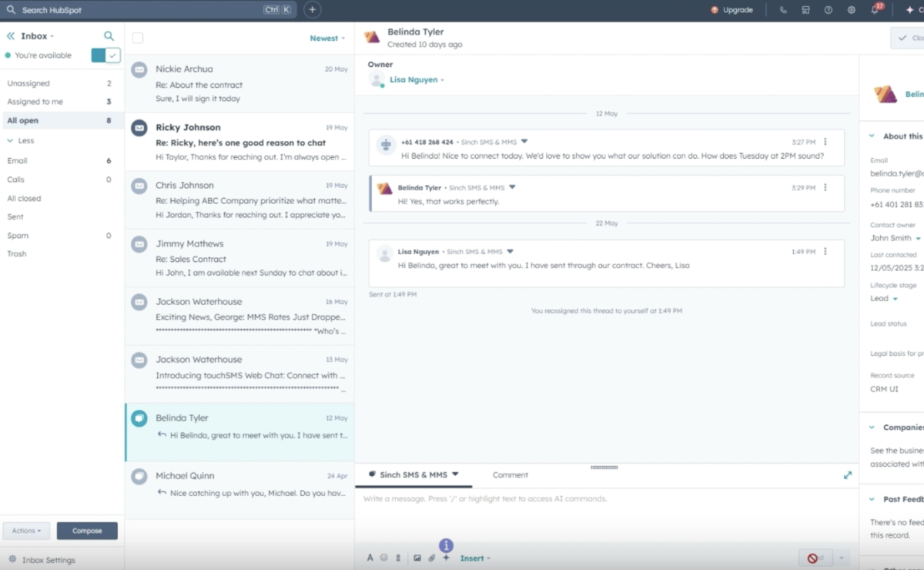
Task: Open the notifications bell in top bar
Action: click(x=875, y=10)
